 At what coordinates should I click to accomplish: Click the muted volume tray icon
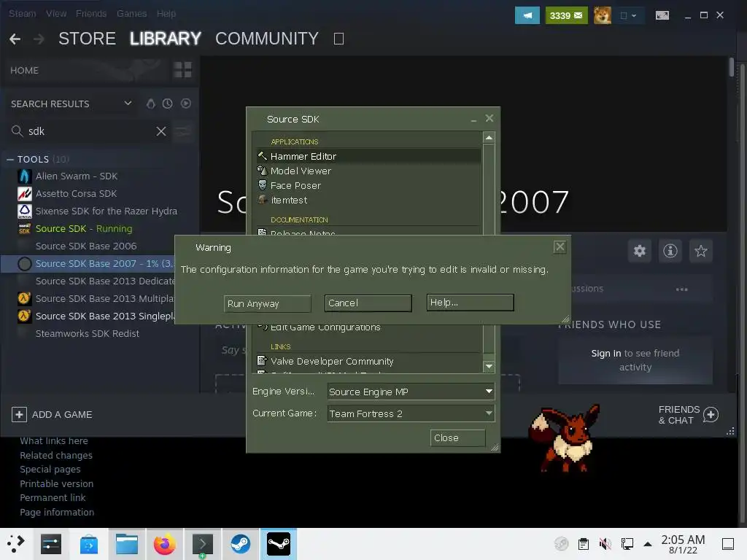[605, 544]
